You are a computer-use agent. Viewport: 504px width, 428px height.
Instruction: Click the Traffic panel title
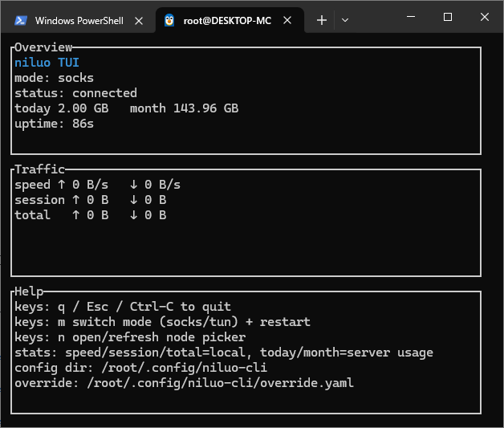40,169
